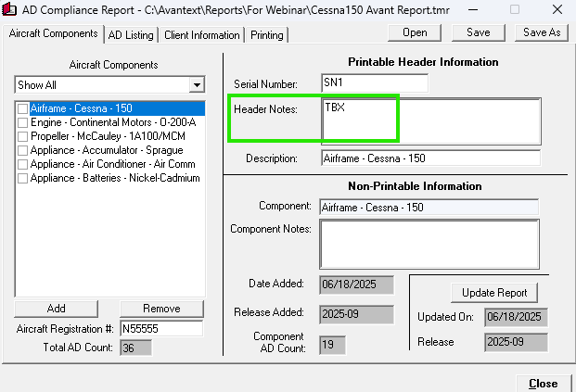Click the Aircraft Registration number field
The width and height of the screenshot is (576, 392).
(160, 329)
